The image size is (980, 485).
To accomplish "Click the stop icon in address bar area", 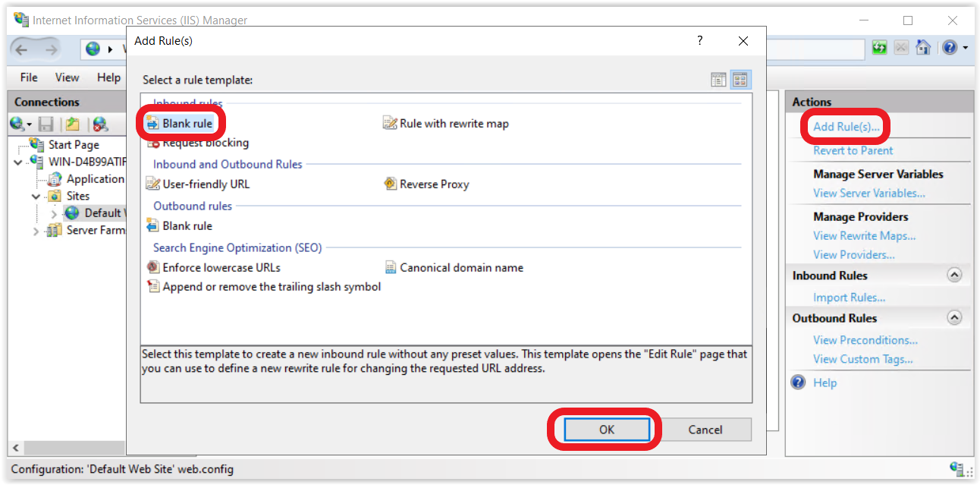I will (x=901, y=48).
